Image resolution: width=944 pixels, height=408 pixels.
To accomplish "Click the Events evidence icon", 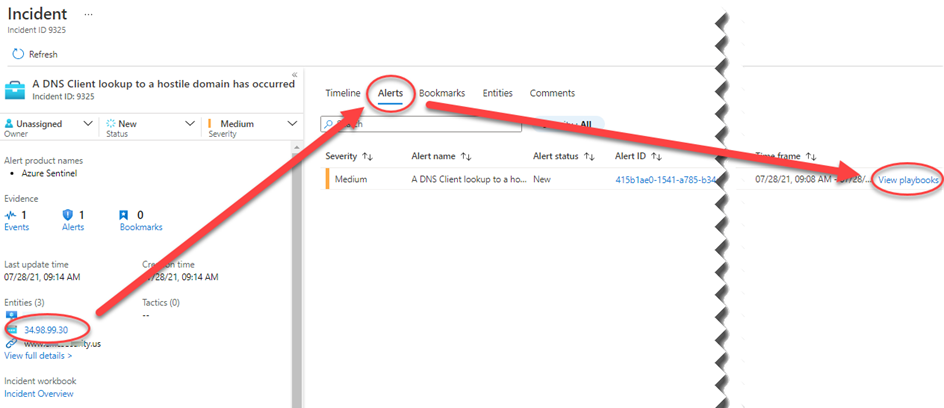I will (11, 215).
